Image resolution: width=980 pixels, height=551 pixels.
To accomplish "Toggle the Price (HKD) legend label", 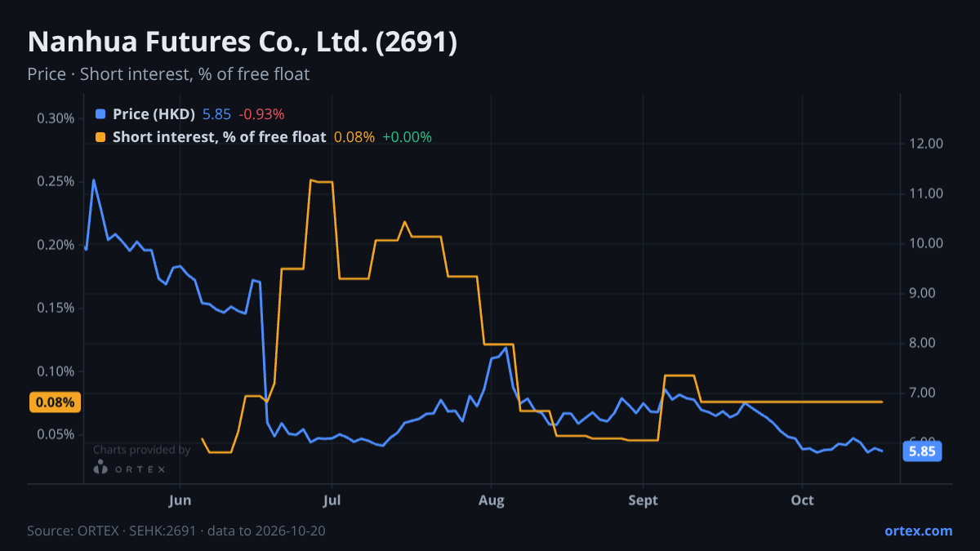I will (154, 114).
